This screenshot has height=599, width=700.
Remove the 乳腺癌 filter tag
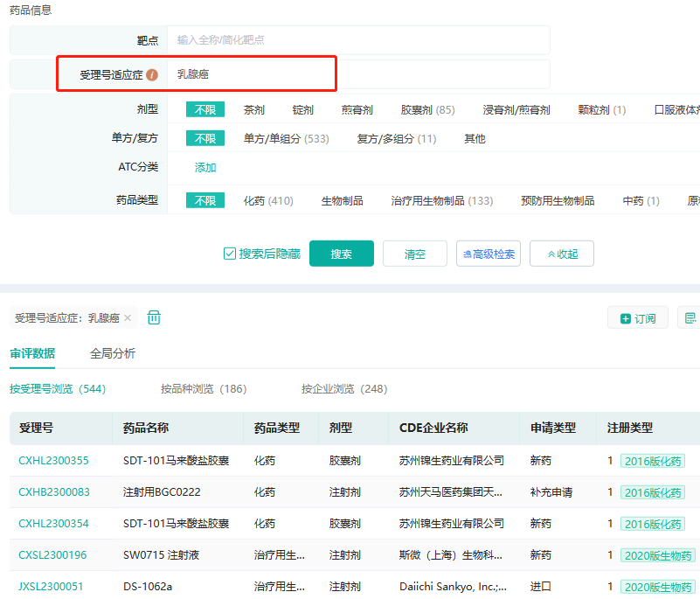[x=128, y=318]
